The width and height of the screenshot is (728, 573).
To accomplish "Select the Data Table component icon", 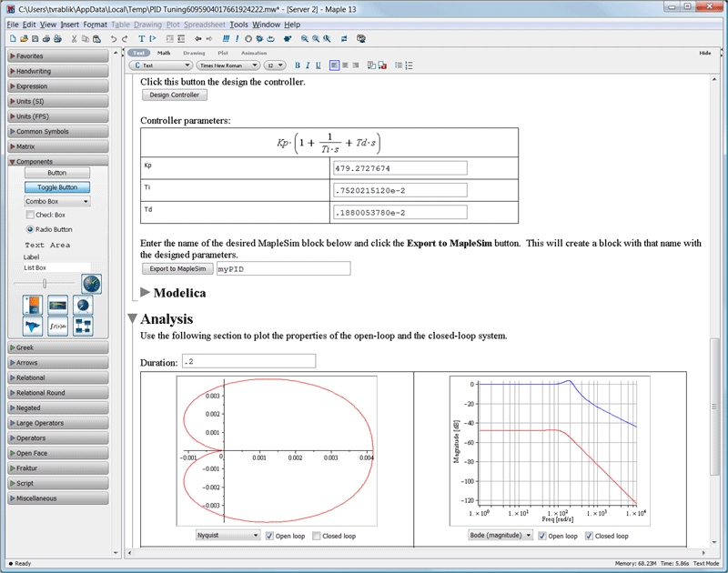I will tap(83, 327).
